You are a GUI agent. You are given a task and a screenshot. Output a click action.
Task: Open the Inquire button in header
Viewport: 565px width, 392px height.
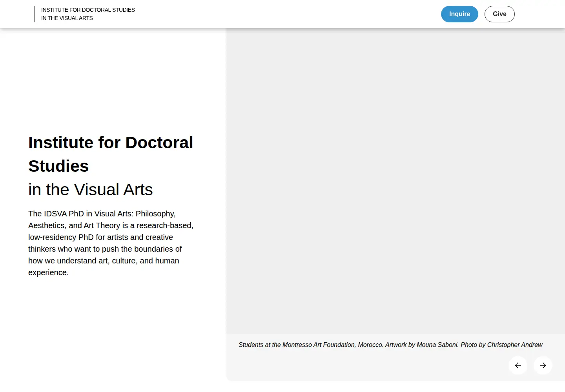[x=459, y=14]
